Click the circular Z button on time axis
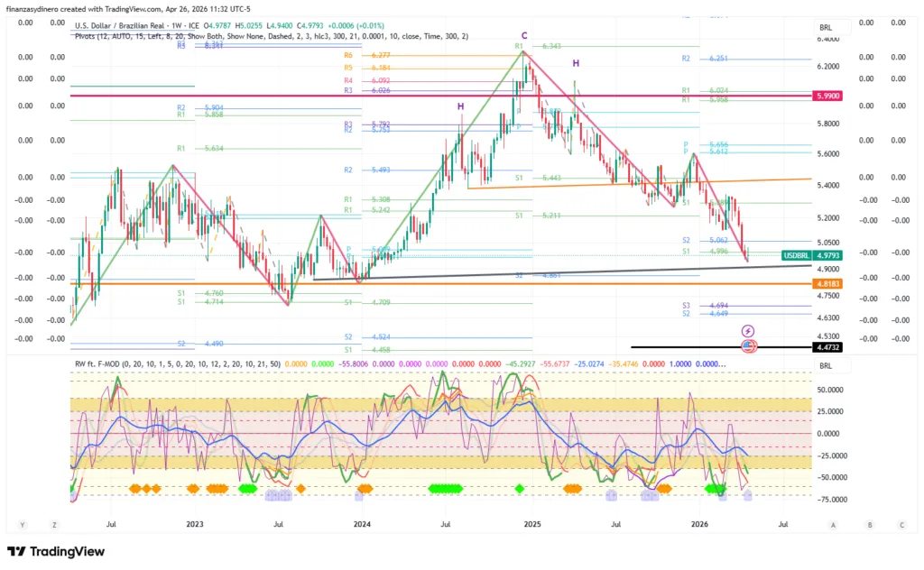 click(x=54, y=524)
